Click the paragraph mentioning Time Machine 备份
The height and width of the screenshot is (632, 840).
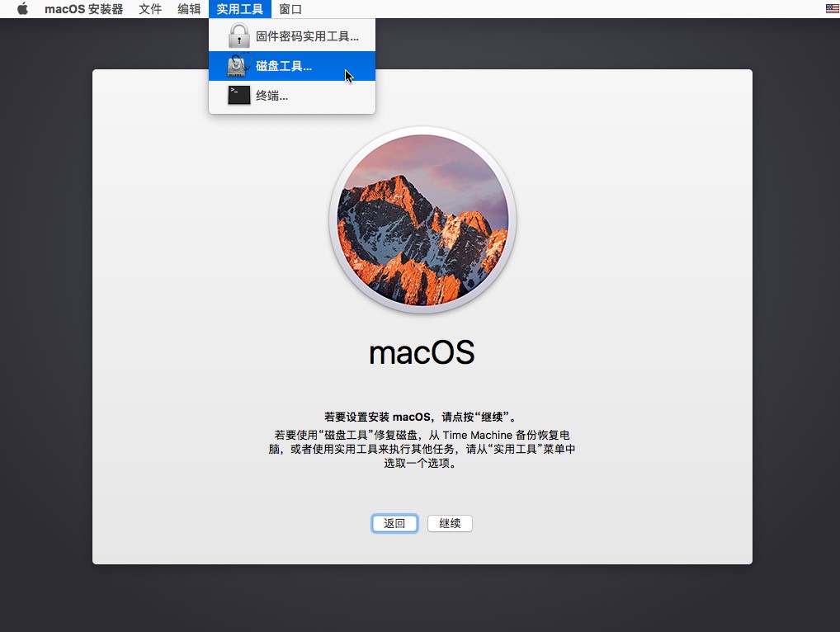tap(422, 449)
